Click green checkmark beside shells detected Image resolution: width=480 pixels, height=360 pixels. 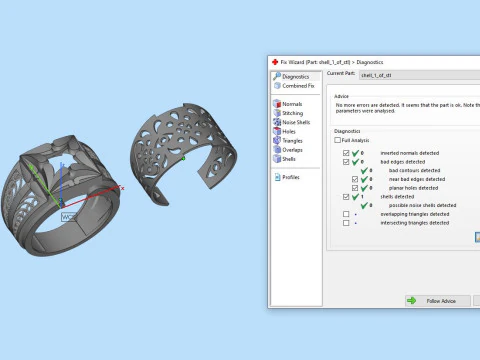tap(355, 197)
